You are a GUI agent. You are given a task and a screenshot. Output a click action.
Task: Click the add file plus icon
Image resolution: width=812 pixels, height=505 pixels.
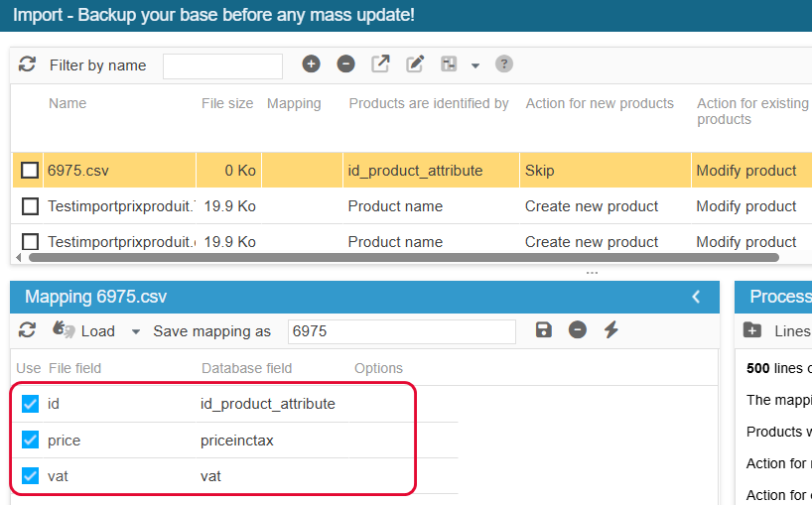click(311, 64)
